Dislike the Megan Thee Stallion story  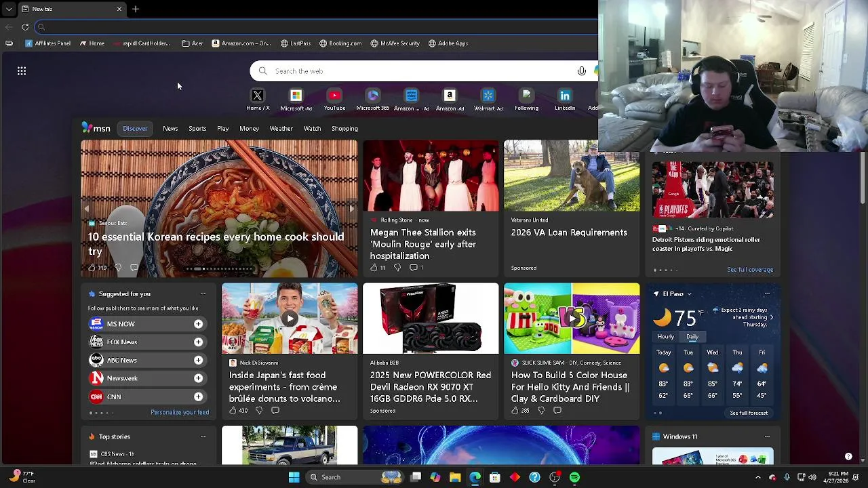(397, 268)
